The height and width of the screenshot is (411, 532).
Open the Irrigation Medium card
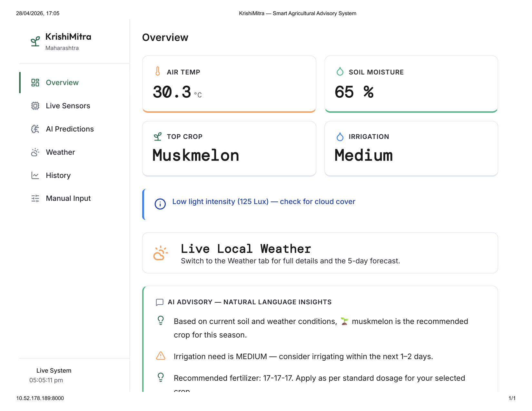click(411, 149)
